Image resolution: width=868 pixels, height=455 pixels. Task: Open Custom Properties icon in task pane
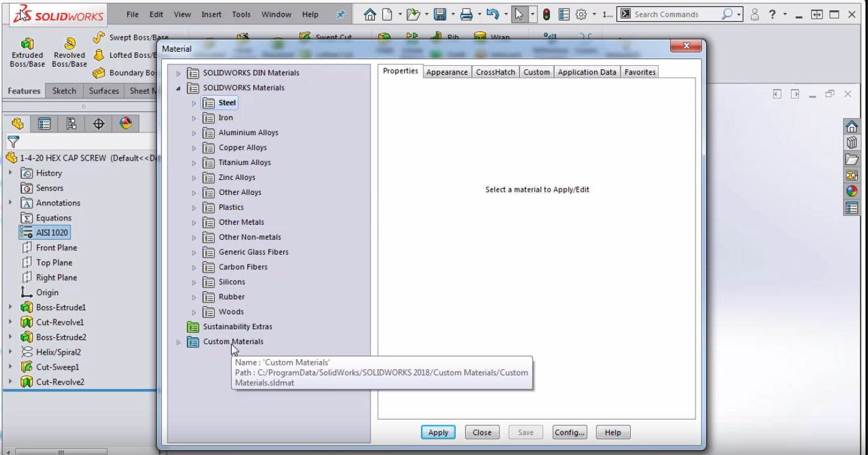pyautogui.click(x=852, y=208)
